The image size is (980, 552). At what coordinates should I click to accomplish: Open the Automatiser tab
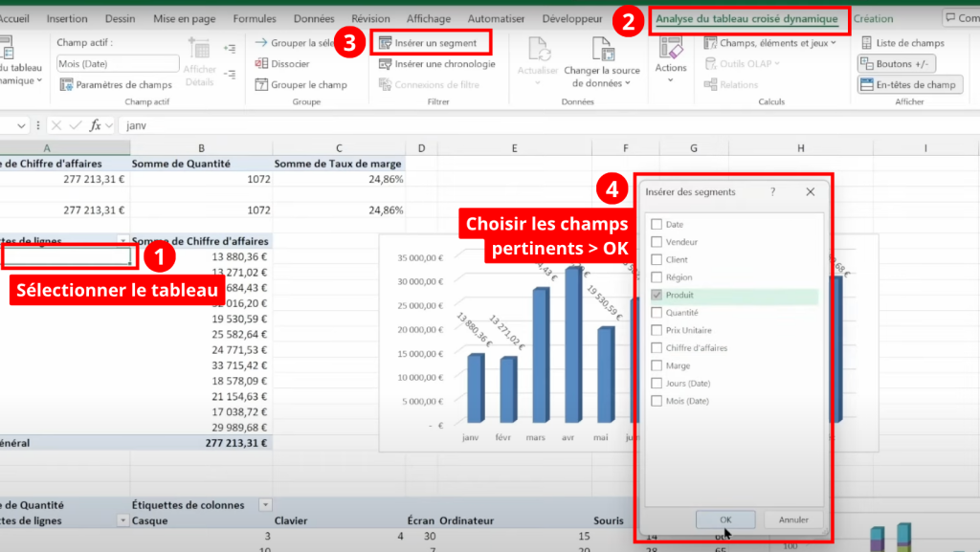click(497, 19)
